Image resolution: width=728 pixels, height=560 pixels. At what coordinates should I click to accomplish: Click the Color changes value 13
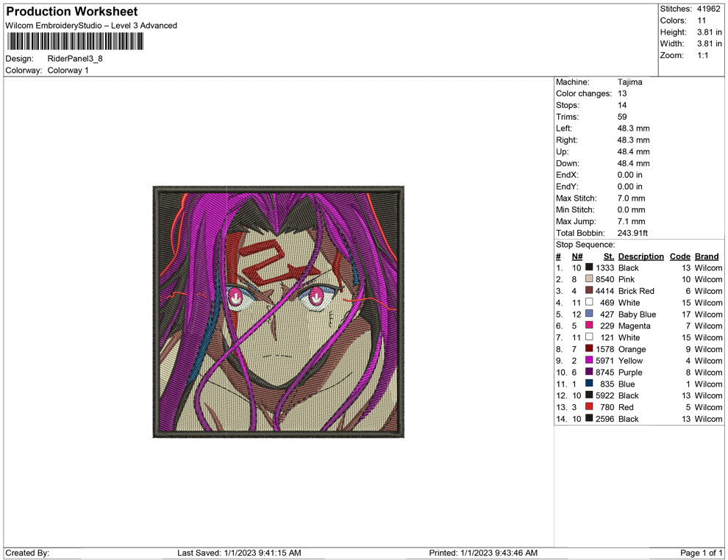[x=621, y=94]
